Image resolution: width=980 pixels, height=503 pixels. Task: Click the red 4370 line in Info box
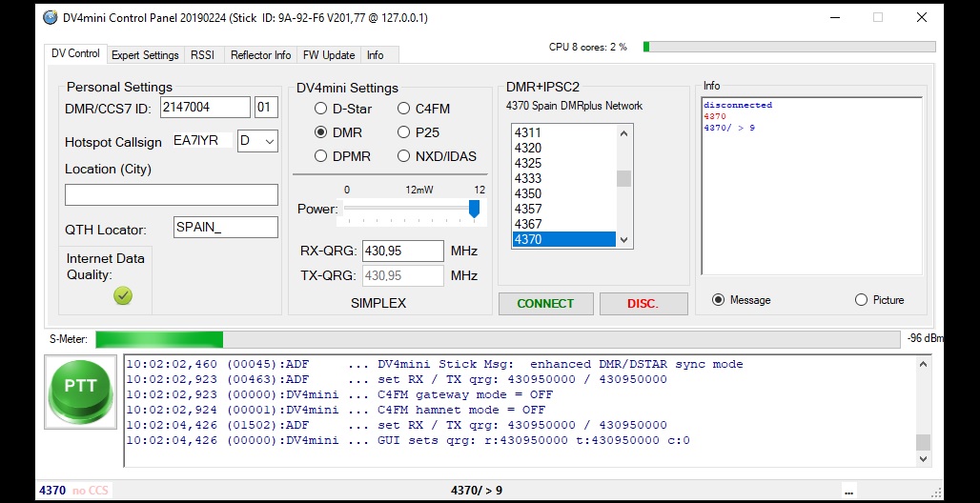(x=714, y=116)
